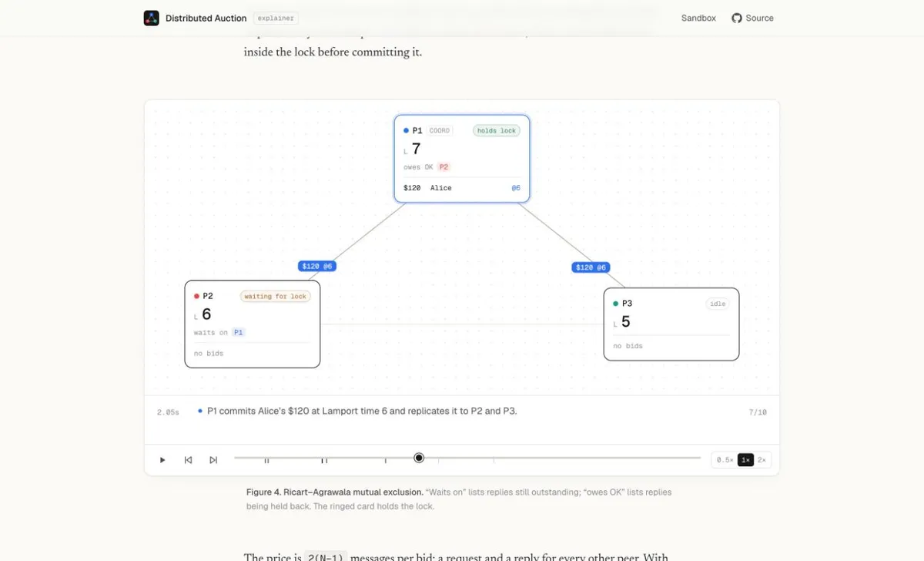
Task: Click the red P2 chip after 'owes OK'
Action: click(444, 166)
